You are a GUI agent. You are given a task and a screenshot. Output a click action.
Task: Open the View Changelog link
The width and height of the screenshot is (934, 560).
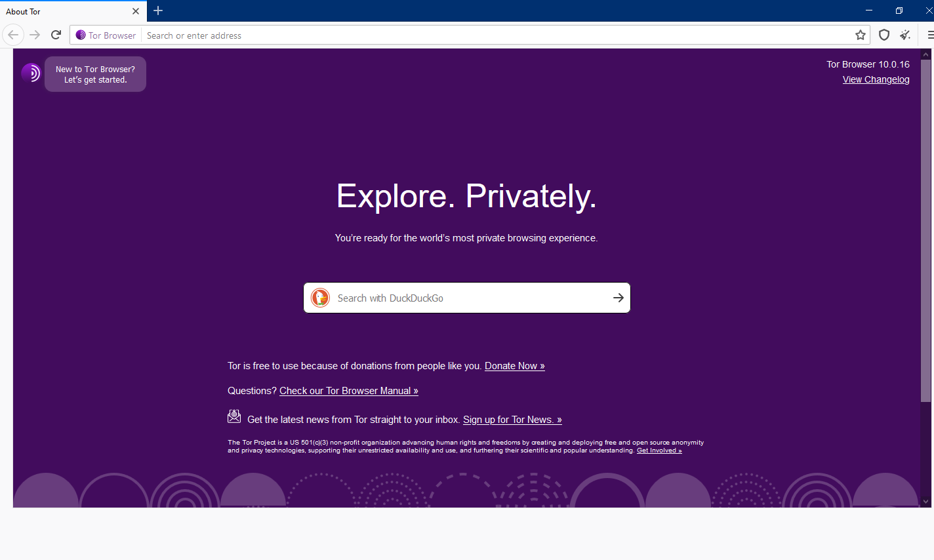(876, 79)
